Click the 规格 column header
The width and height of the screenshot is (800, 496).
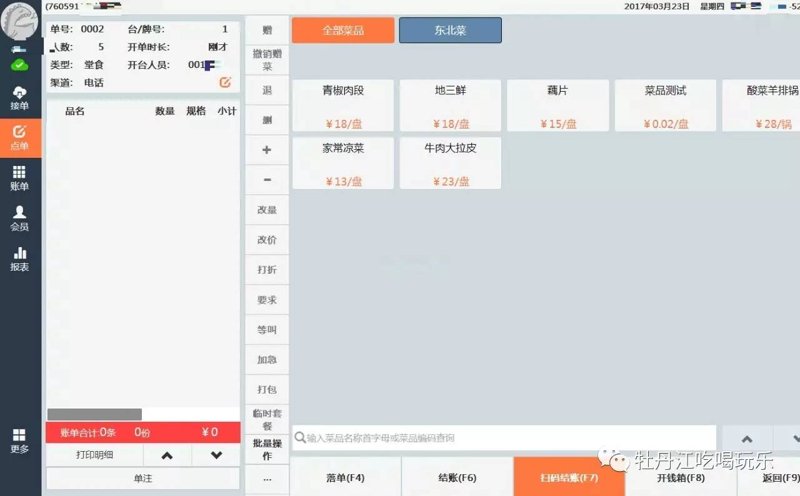coord(196,111)
